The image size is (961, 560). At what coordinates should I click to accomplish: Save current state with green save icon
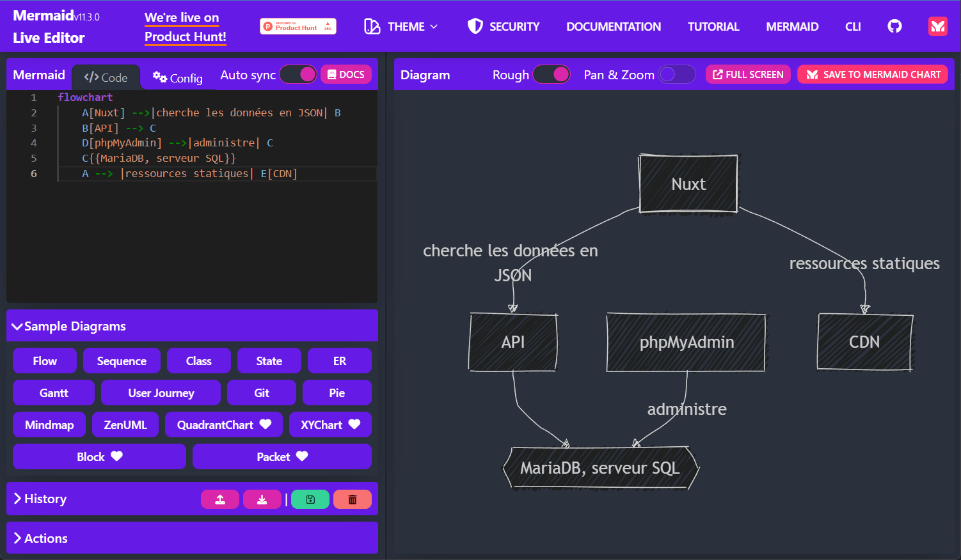pos(310,499)
